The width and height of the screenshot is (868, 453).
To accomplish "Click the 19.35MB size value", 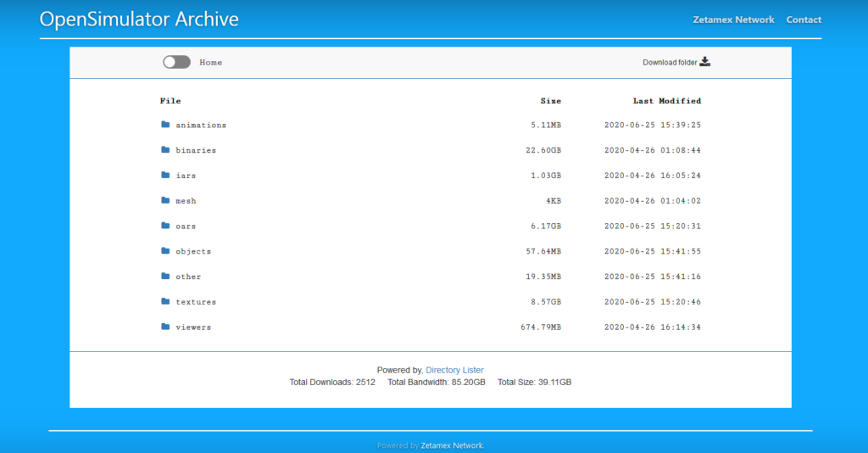I will click(x=543, y=277).
